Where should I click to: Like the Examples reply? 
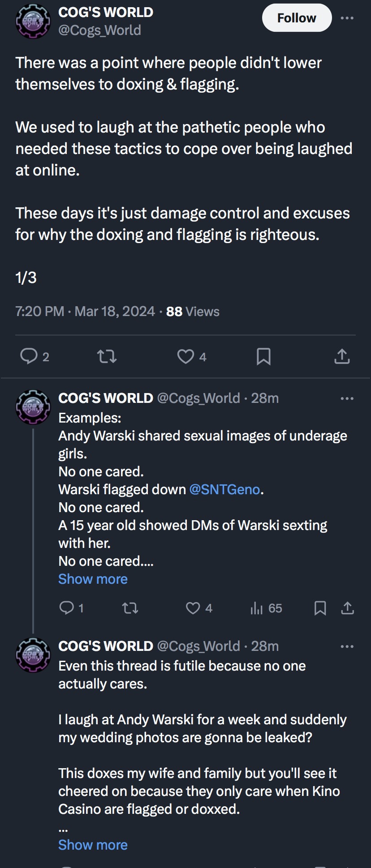[x=193, y=608]
